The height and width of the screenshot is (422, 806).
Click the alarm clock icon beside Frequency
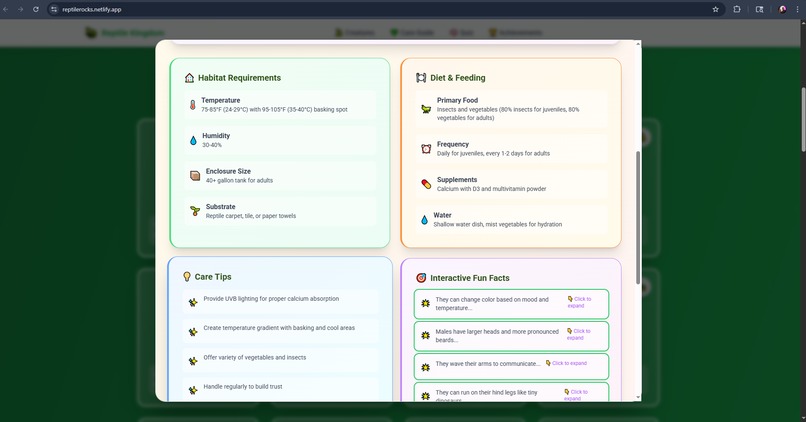pos(426,149)
